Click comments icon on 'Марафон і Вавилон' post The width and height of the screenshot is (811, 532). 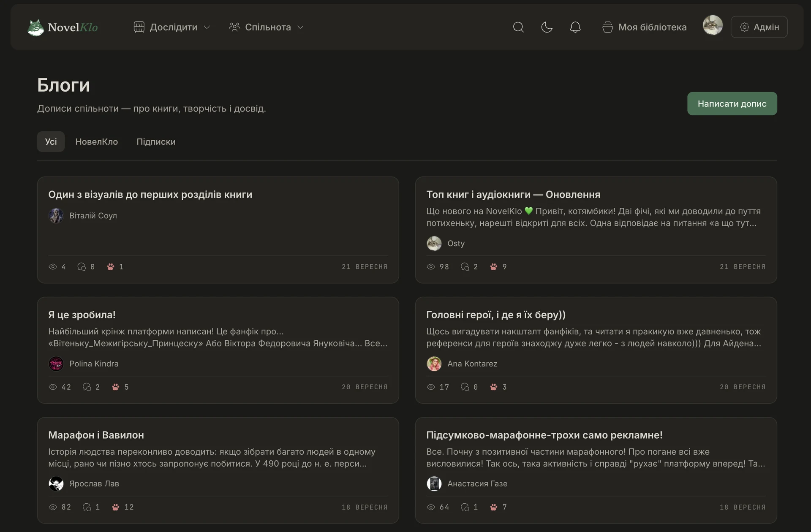click(87, 507)
